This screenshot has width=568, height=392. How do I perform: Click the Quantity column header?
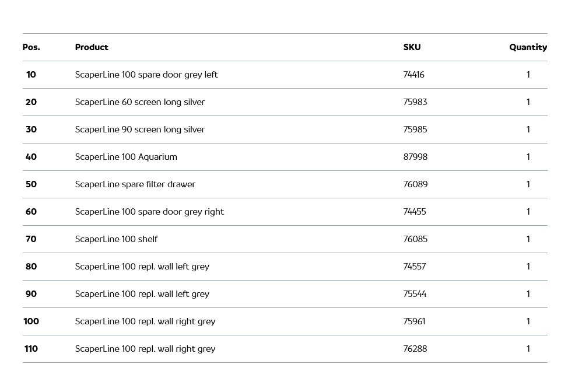point(528,47)
